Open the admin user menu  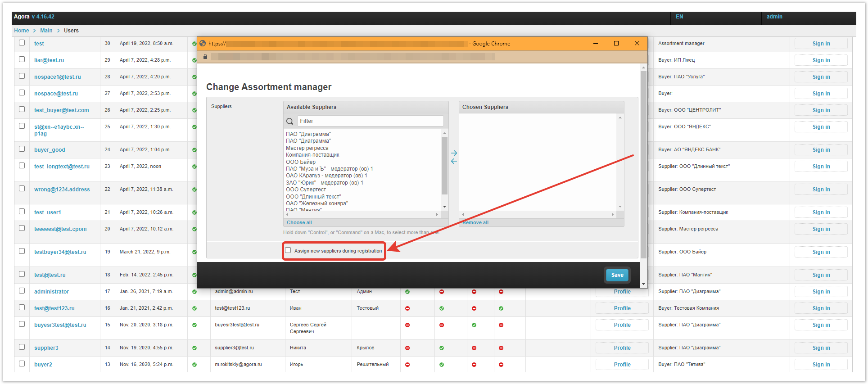774,17
